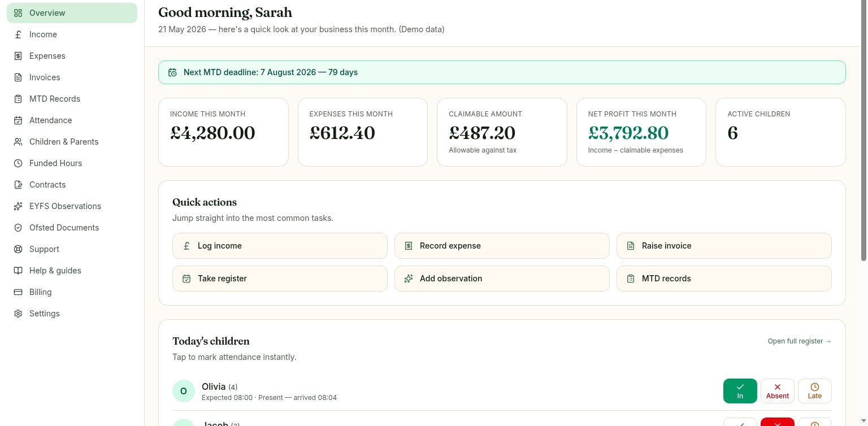Open Ofsted Documents
Viewport: 868px width, 426px height.
click(x=72, y=228)
